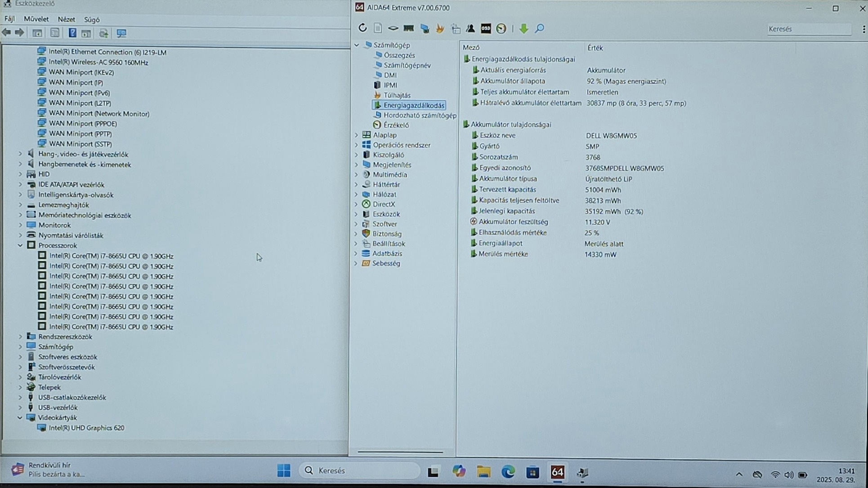
Task: Open the OSD panel icon
Action: point(486,28)
